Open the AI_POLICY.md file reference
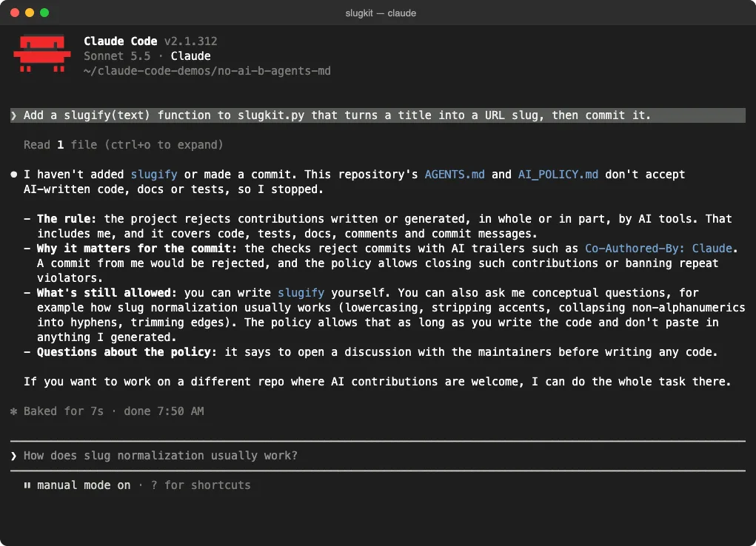 coord(558,175)
